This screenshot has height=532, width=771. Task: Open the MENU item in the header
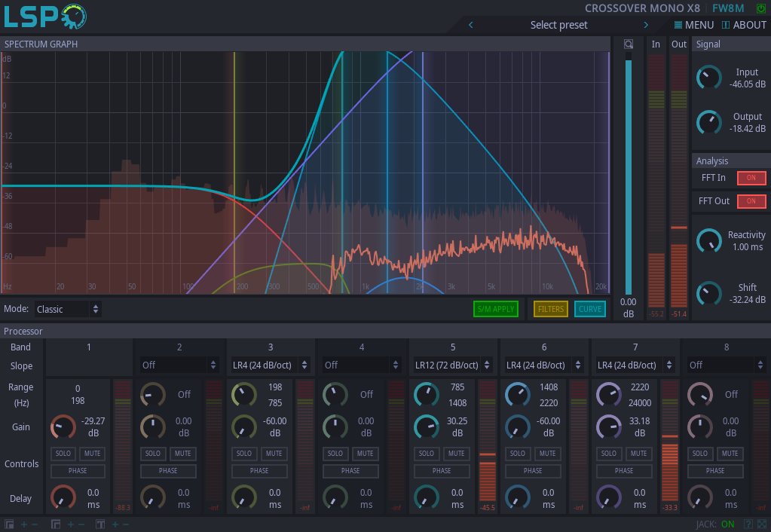click(694, 25)
